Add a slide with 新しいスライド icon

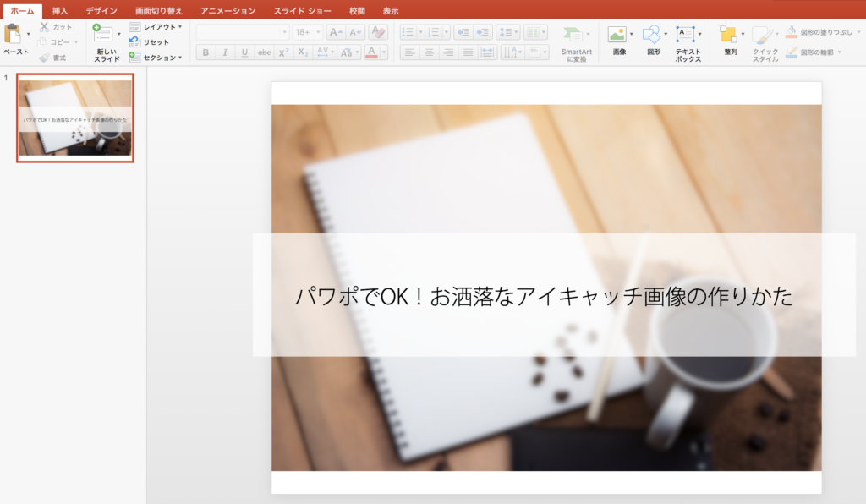coord(103,35)
